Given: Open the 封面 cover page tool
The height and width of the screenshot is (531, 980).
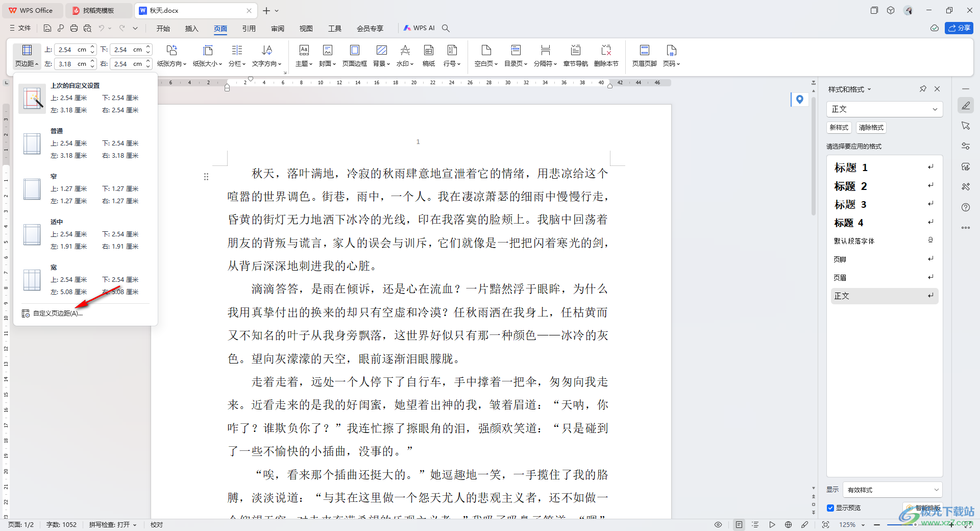Looking at the screenshot, I should (x=328, y=56).
